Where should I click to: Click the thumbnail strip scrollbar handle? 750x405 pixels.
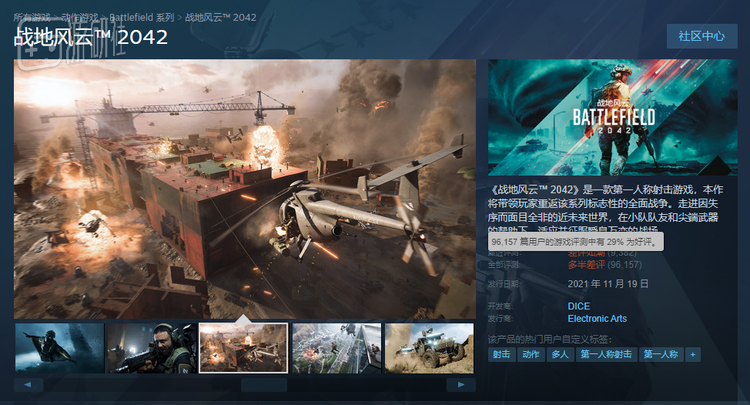(x=263, y=385)
